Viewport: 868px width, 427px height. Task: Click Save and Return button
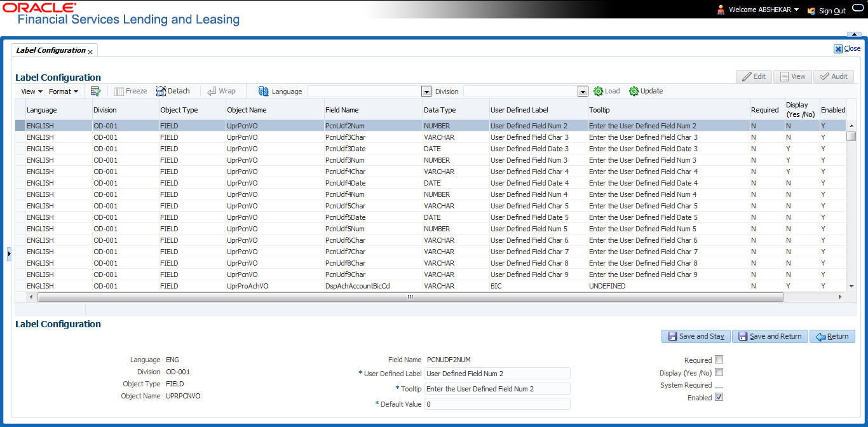pyautogui.click(x=770, y=336)
